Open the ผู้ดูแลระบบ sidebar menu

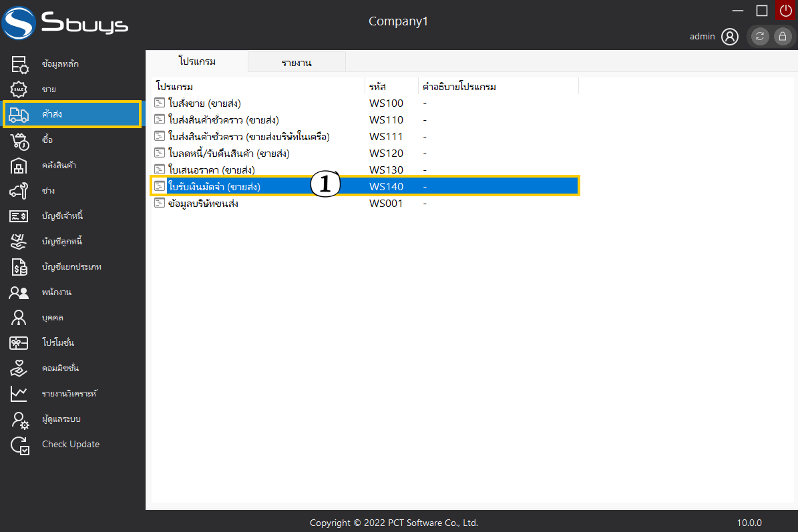(x=61, y=419)
